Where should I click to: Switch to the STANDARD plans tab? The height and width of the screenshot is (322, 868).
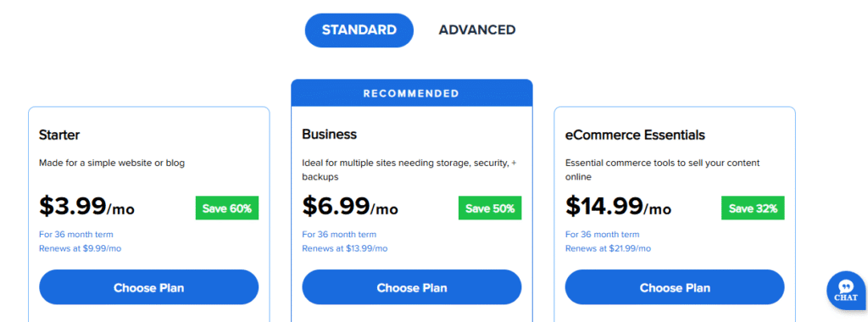click(359, 30)
